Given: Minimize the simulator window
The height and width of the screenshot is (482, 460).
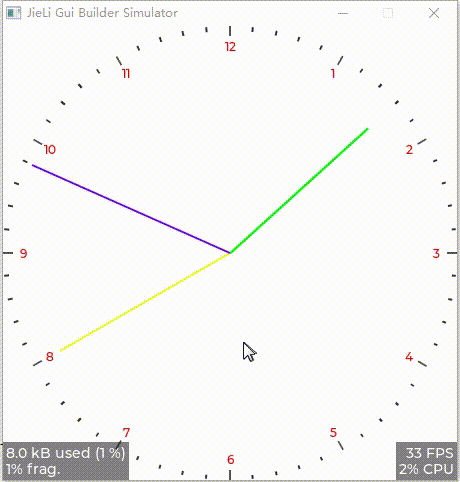Looking at the screenshot, I should point(343,13).
